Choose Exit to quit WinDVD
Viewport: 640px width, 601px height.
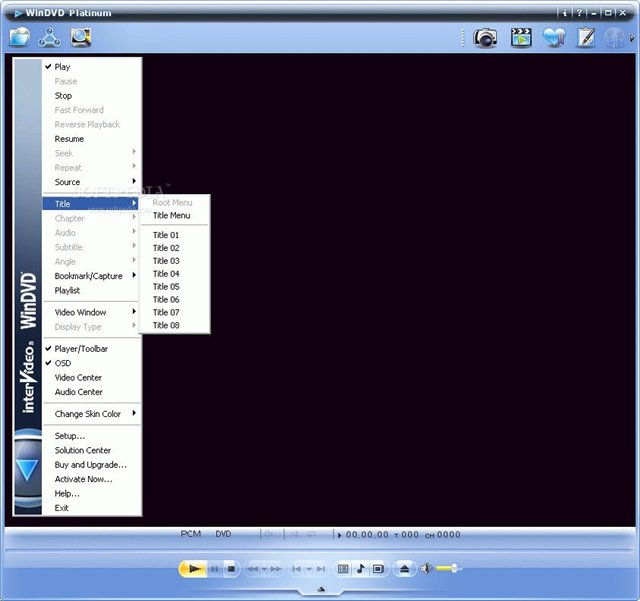point(92,508)
